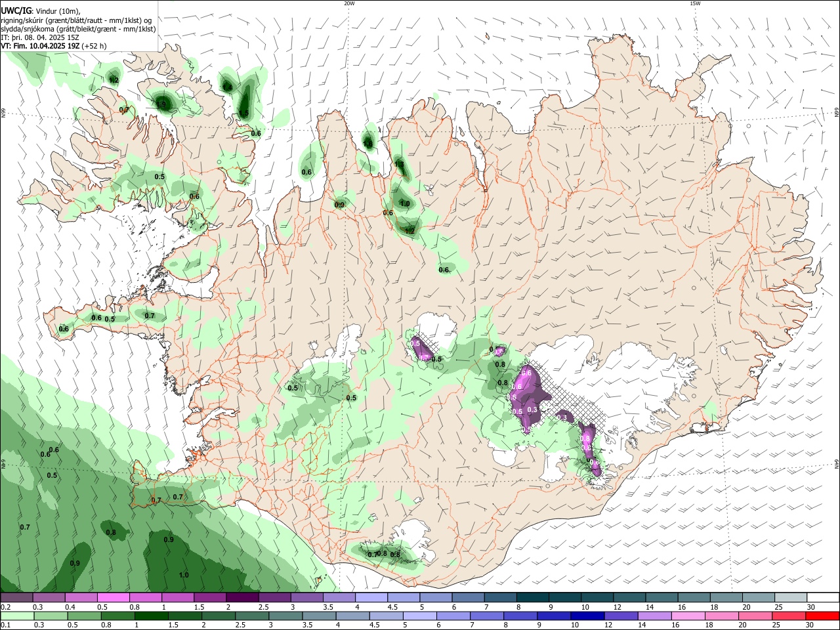Pick the 0.2–0.3 dusky purple snow swatch
This screenshot has height=630, width=840.
tap(17, 598)
